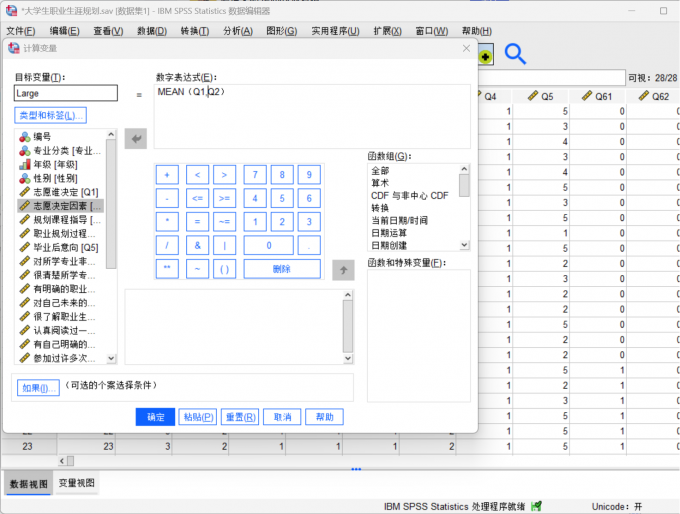Open the 图形(G) menu
The height and width of the screenshot is (514, 680).
[x=281, y=31]
